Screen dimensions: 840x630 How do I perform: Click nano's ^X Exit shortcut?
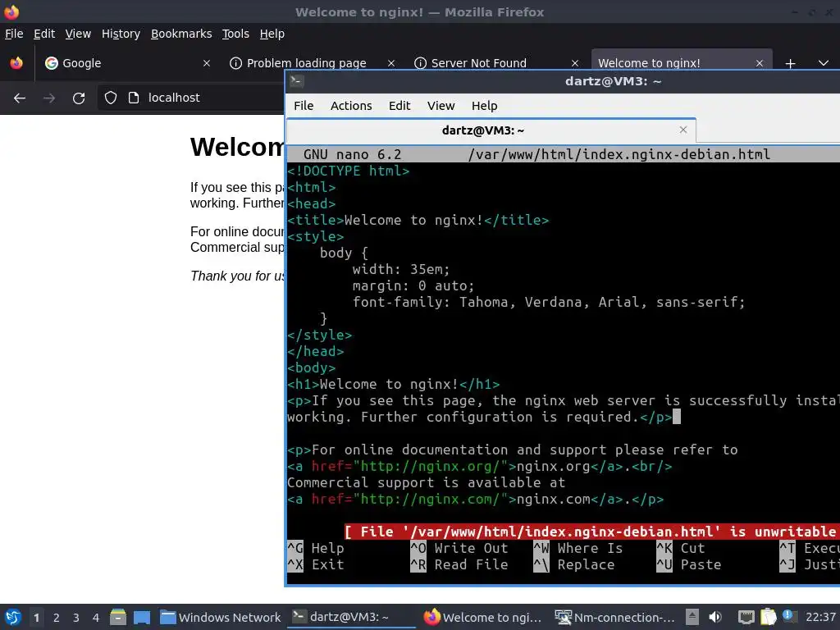316,564
